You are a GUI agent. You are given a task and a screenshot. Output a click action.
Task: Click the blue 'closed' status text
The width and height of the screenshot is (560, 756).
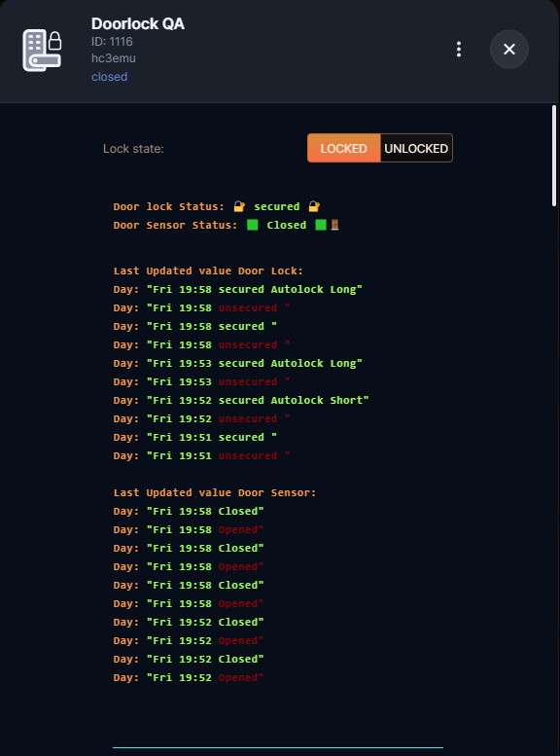coord(110,77)
